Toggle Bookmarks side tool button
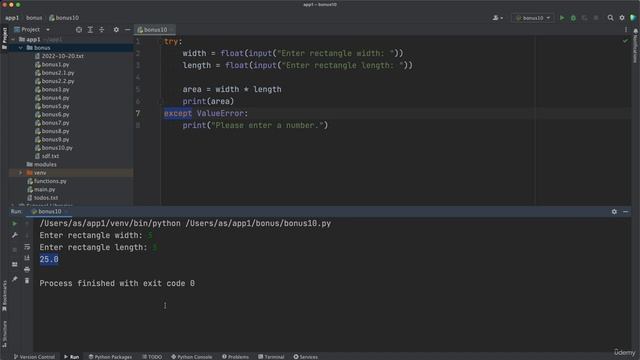The image size is (640, 360). [4, 296]
